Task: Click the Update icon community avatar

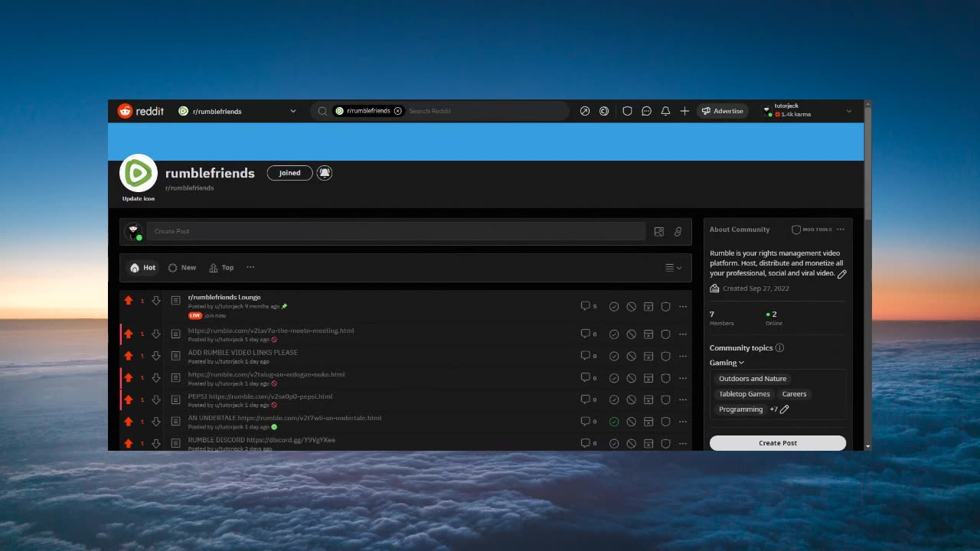Action: pos(139,174)
